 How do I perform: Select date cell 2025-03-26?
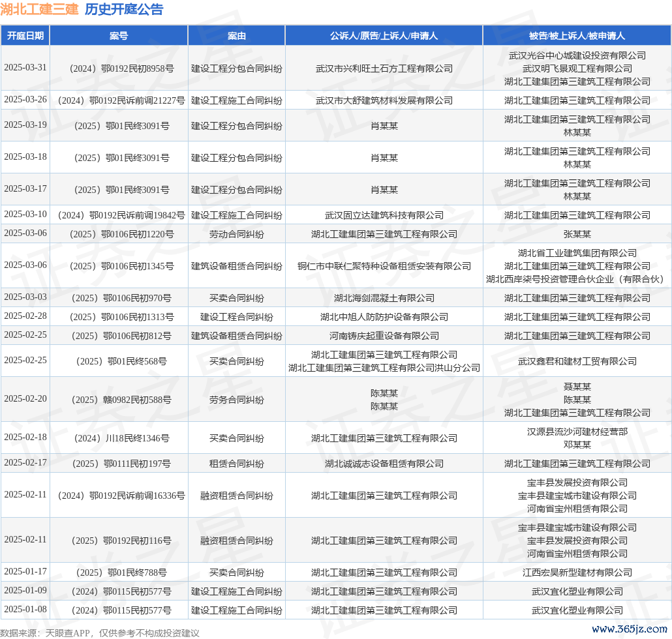(x=25, y=99)
